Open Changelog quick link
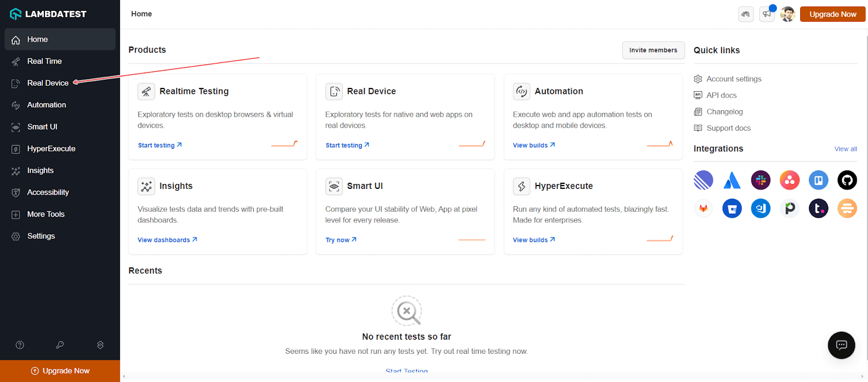Viewport: 868px width, 382px height. (x=718, y=112)
